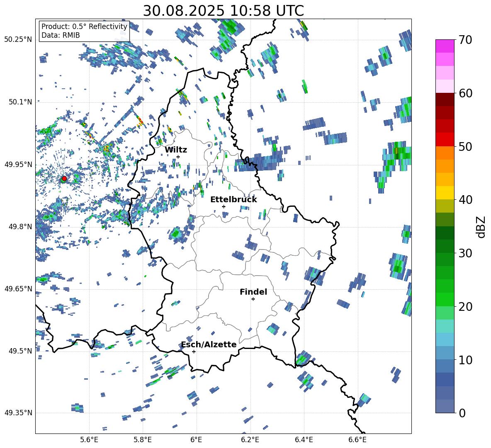The width and height of the screenshot is (491, 448).
Task: Click the 49.35°N latitude label
Action: [x=18, y=413]
